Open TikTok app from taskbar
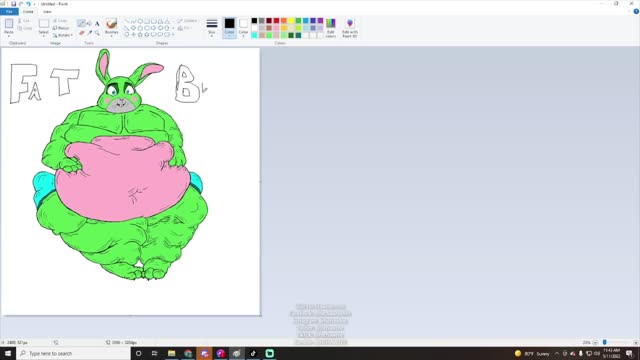This screenshot has width=640, height=360. [x=253, y=353]
